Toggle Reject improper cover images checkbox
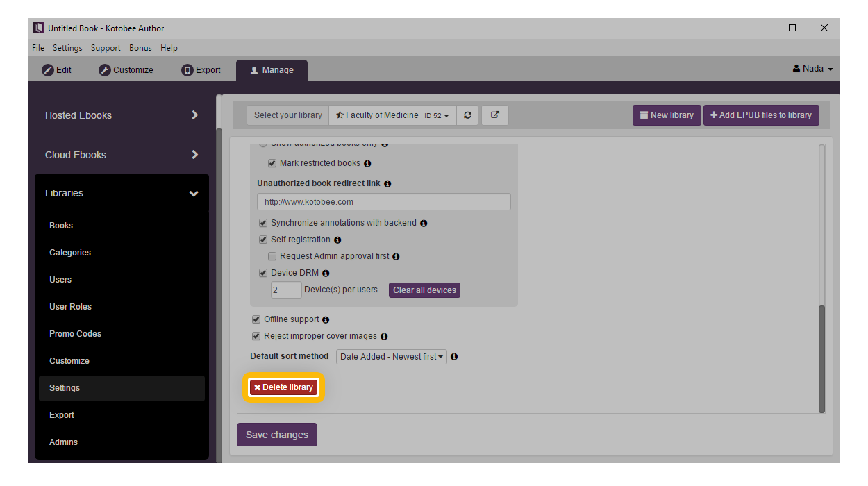The height and width of the screenshot is (486, 868). pyautogui.click(x=256, y=337)
